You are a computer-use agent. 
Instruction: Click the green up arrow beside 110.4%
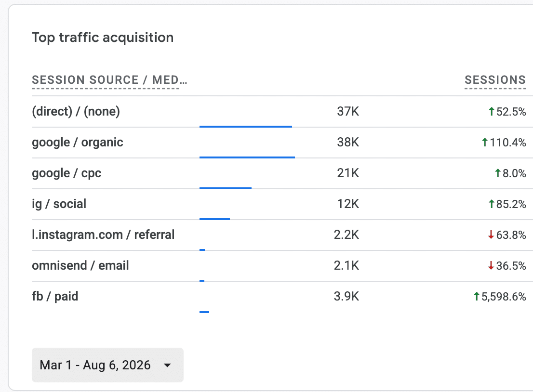click(x=485, y=143)
